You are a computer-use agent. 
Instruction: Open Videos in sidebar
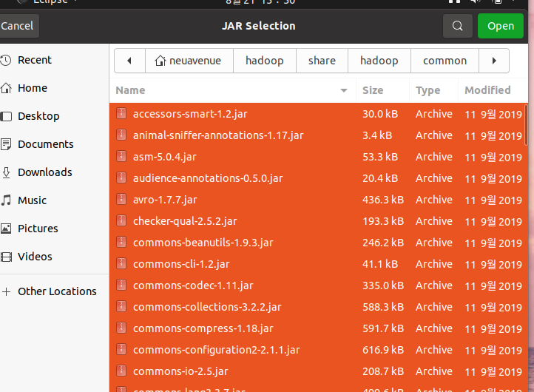click(55, 257)
